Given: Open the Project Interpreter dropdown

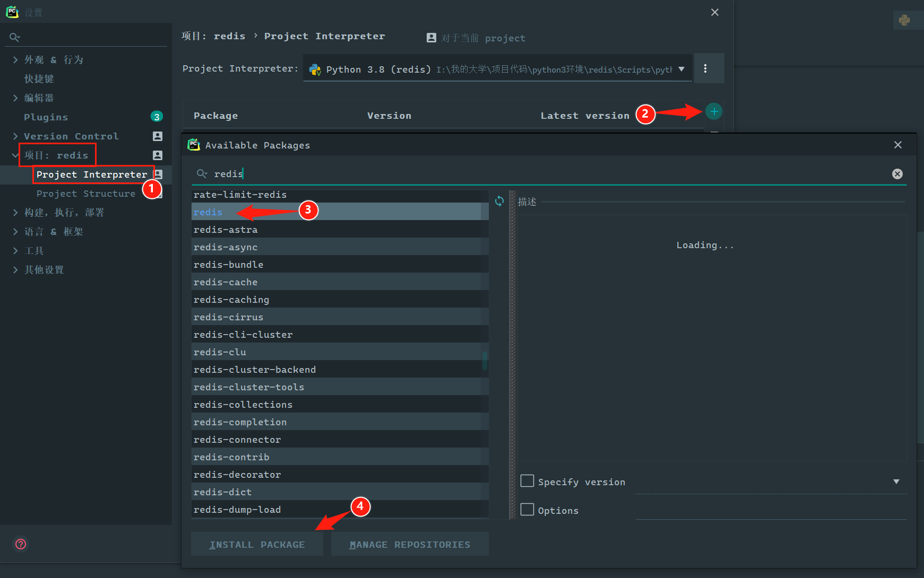Looking at the screenshot, I should [681, 69].
